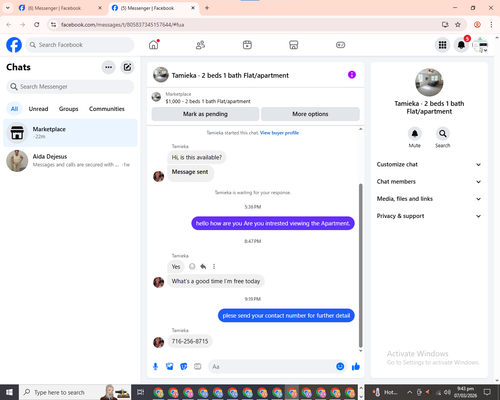The width and height of the screenshot is (500, 400).
Task: Expand Customize chat section
Action: tap(429, 164)
